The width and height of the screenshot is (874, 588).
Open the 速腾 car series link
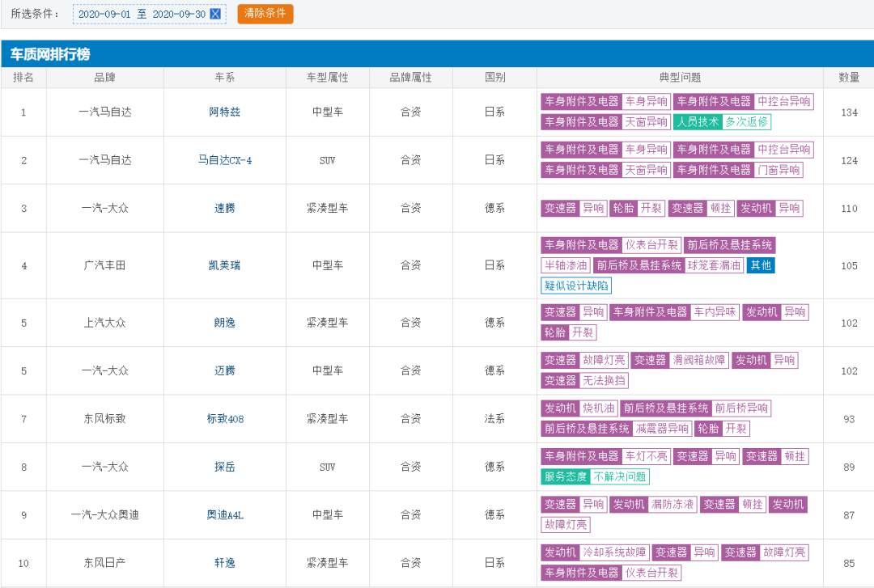click(225, 208)
